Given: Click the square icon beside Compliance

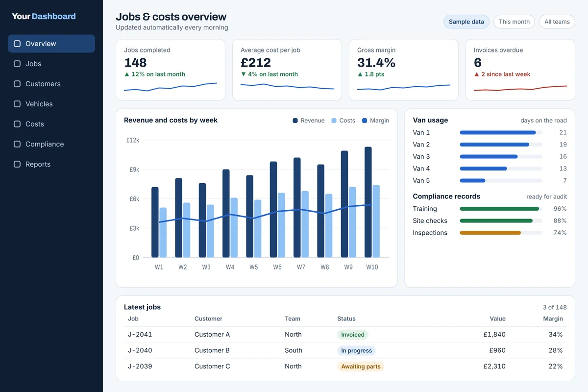Looking at the screenshot, I should click(17, 144).
